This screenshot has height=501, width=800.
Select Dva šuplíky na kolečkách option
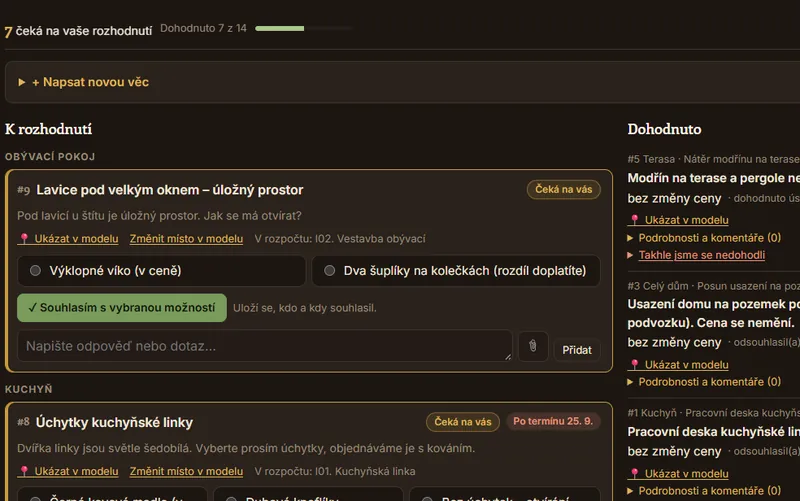tap(456, 271)
